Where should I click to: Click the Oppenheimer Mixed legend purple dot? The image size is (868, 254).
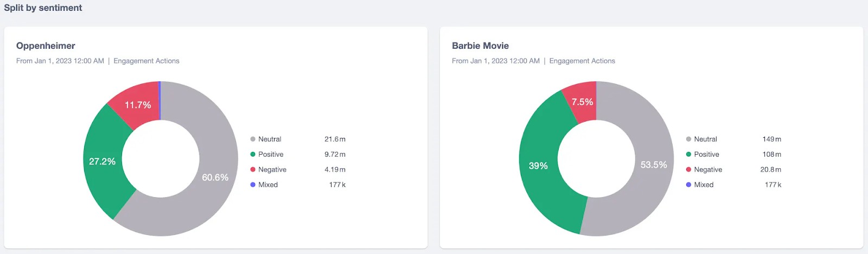[253, 185]
